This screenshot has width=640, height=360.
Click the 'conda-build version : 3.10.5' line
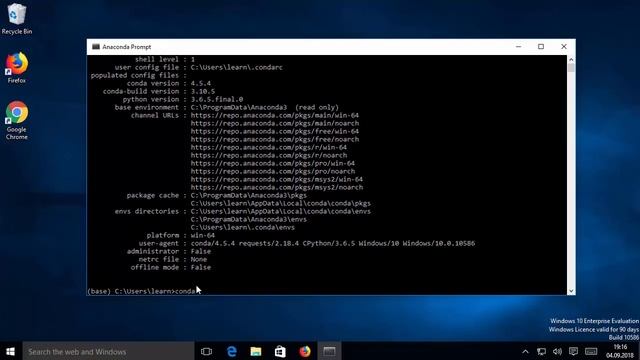[158, 91]
